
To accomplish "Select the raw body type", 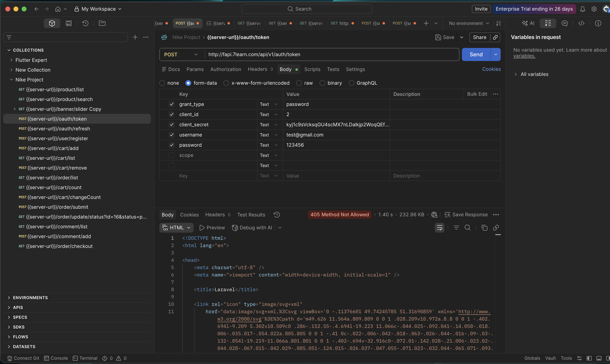I will (299, 83).
